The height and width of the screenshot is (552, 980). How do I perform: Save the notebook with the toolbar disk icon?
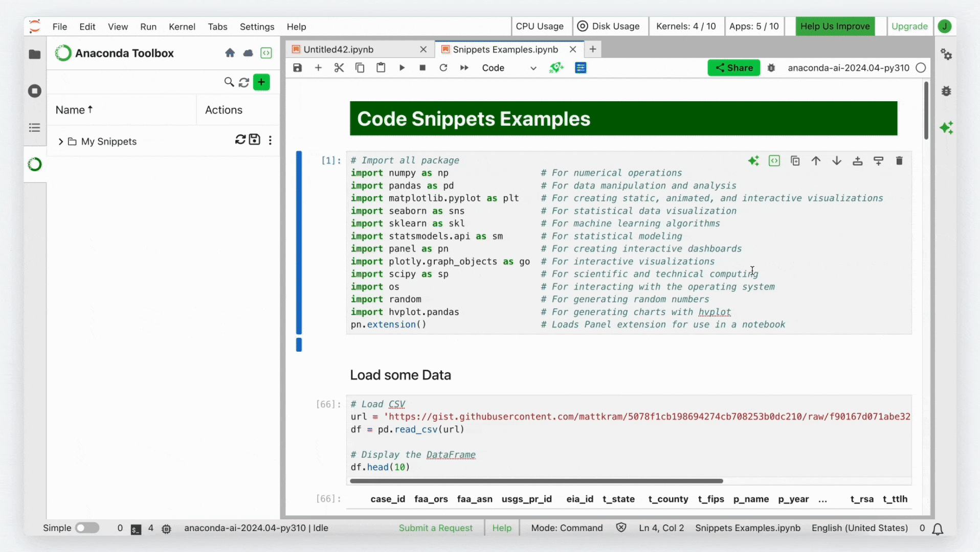click(297, 68)
